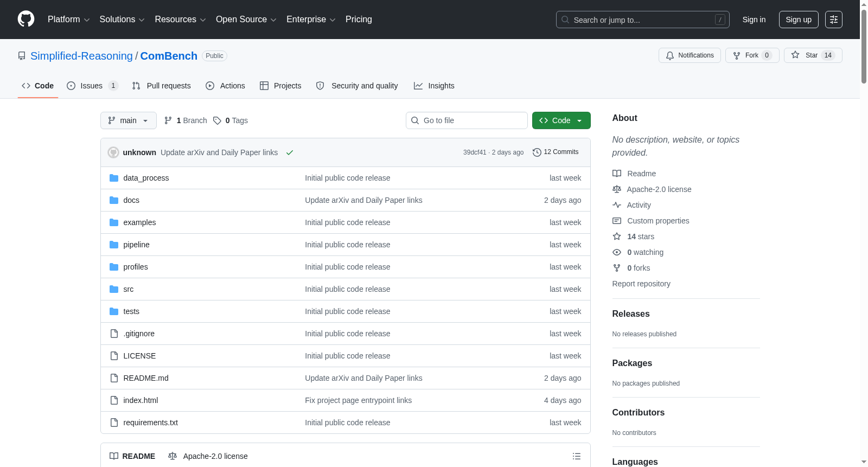Click the docs folder icon

114,200
